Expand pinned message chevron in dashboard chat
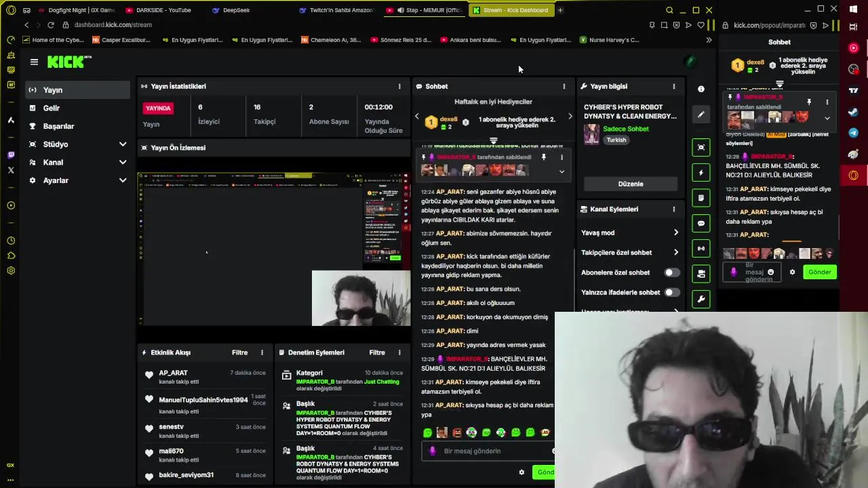This screenshot has width=868, height=488. coord(561,171)
